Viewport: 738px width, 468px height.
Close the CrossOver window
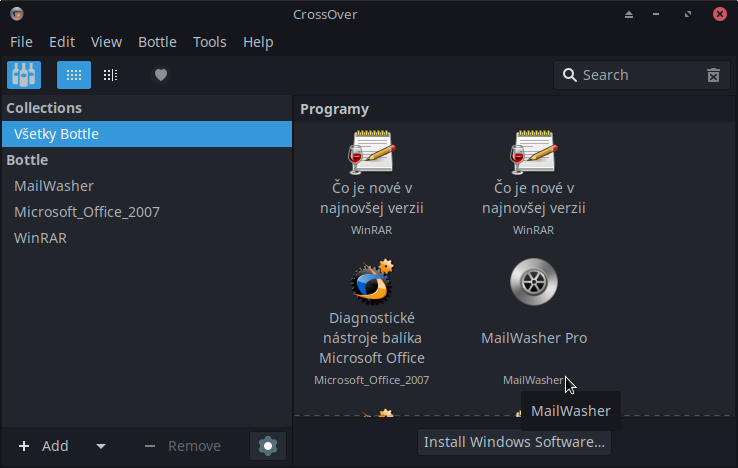pyautogui.click(x=720, y=14)
